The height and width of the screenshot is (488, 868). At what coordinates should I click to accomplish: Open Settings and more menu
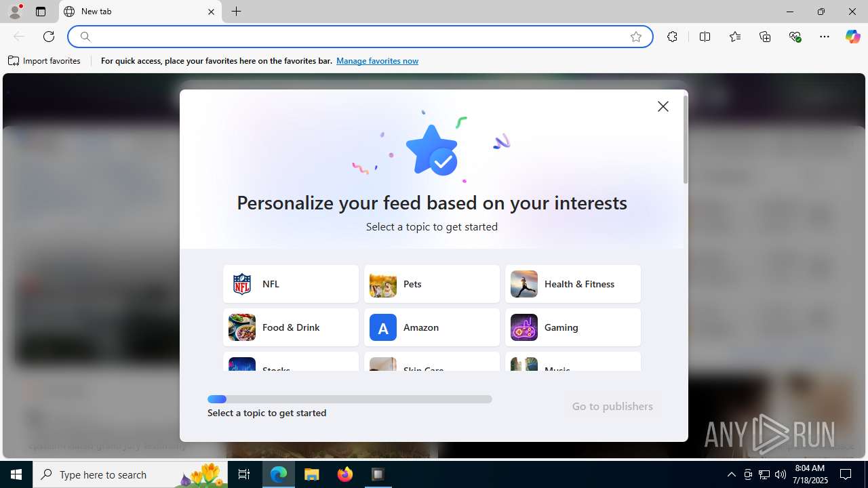(825, 37)
